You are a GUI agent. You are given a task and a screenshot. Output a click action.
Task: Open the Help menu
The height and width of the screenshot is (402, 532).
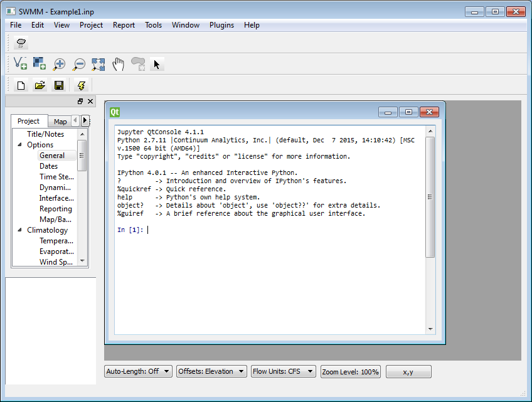pos(252,25)
